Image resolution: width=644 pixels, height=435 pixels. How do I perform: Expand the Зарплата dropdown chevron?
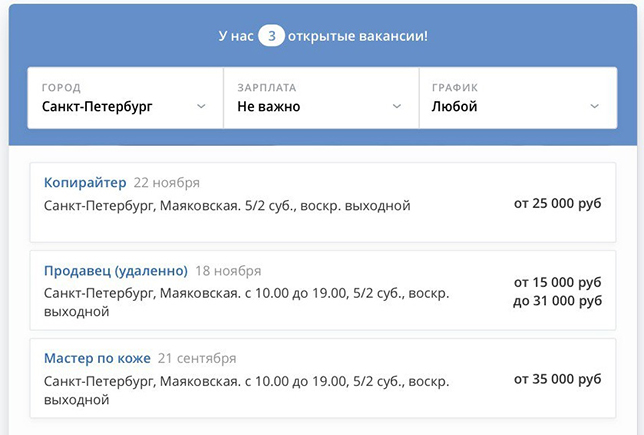(397, 106)
